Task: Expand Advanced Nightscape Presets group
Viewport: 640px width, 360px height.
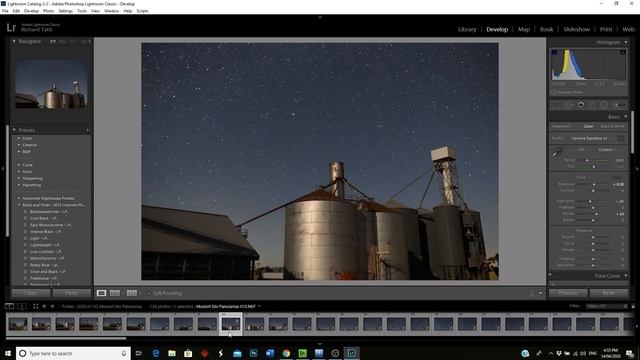Action: pyautogui.click(x=19, y=198)
